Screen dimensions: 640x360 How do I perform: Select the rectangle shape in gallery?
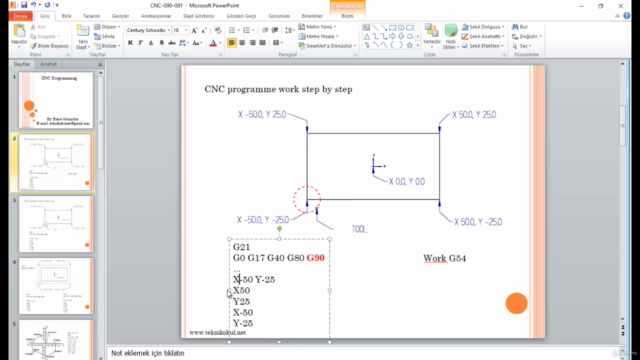click(x=392, y=27)
